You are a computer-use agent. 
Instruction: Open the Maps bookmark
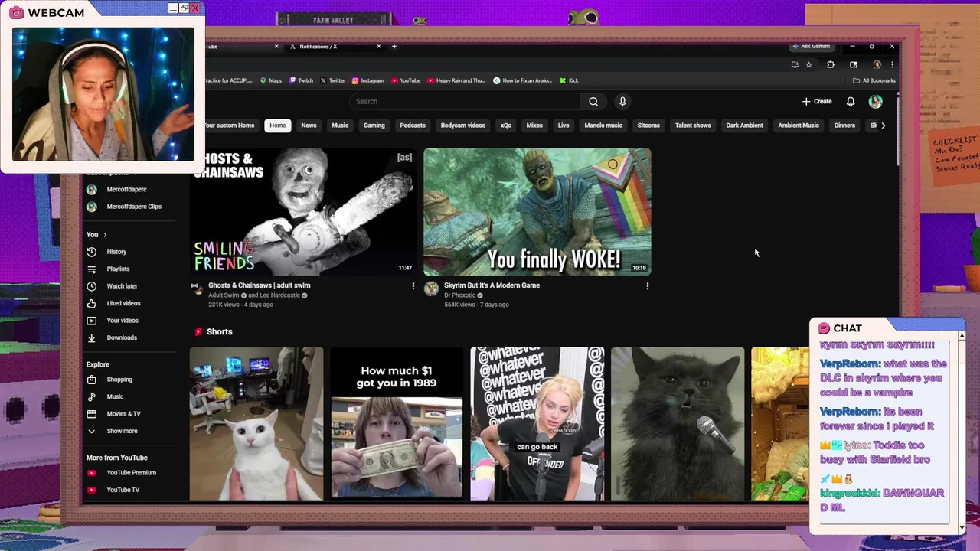coord(271,80)
